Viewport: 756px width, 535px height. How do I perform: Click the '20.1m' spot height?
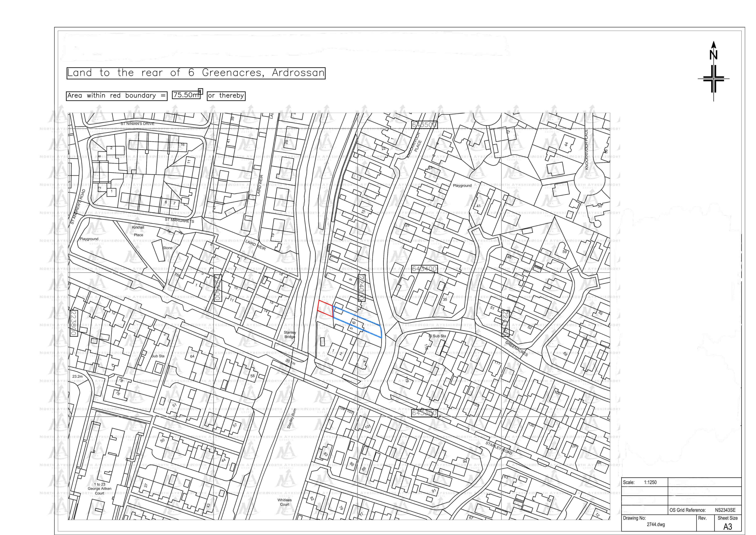tap(290, 362)
